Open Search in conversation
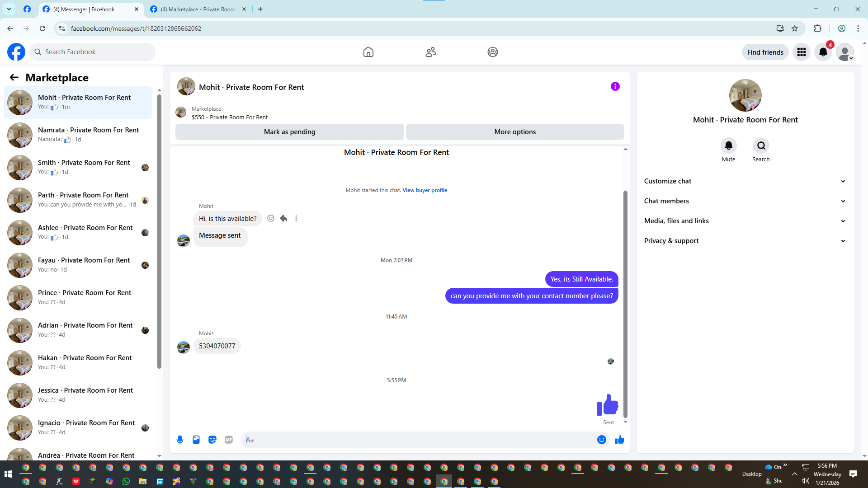This screenshot has height=488, width=868. click(x=761, y=145)
